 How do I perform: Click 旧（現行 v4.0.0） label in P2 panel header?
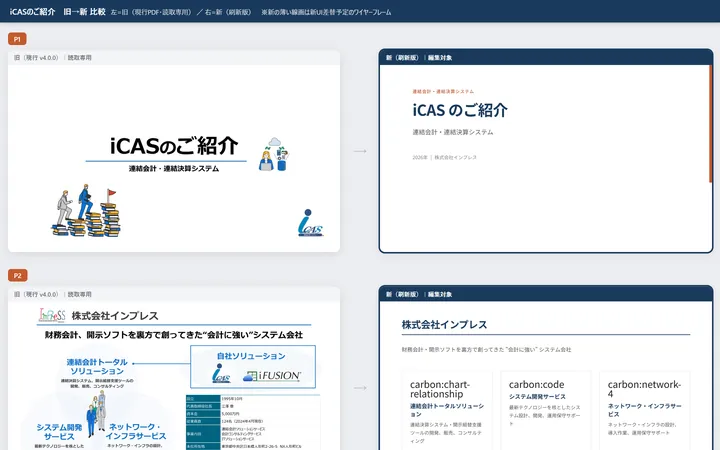pyautogui.click(x=36, y=294)
